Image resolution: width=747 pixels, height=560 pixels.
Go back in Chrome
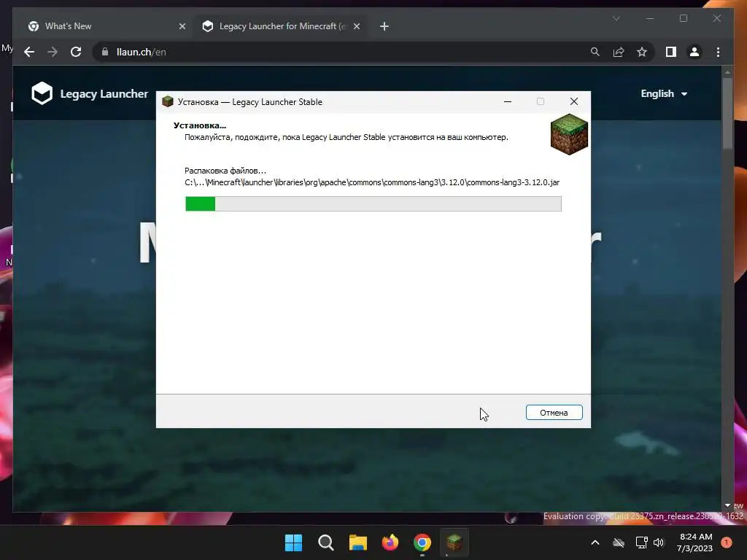pos(29,52)
